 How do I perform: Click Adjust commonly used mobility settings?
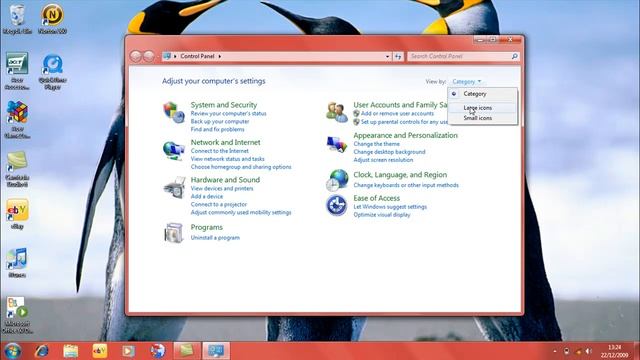pyautogui.click(x=241, y=213)
